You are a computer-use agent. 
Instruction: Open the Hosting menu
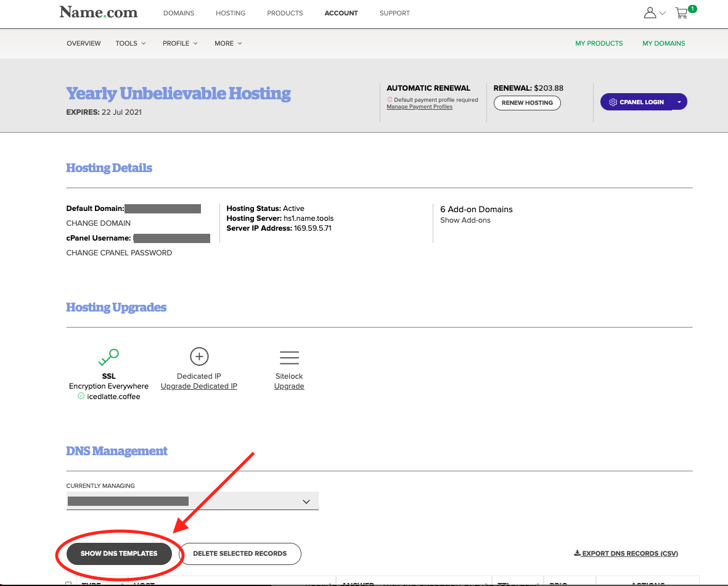(x=231, y=13)
